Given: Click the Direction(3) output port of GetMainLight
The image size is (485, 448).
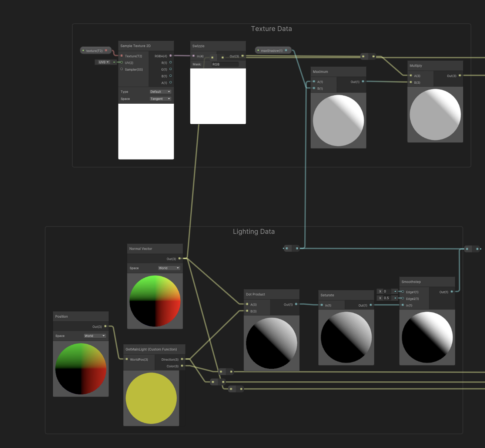Looking at the screenshot, I should pos(182,359).
